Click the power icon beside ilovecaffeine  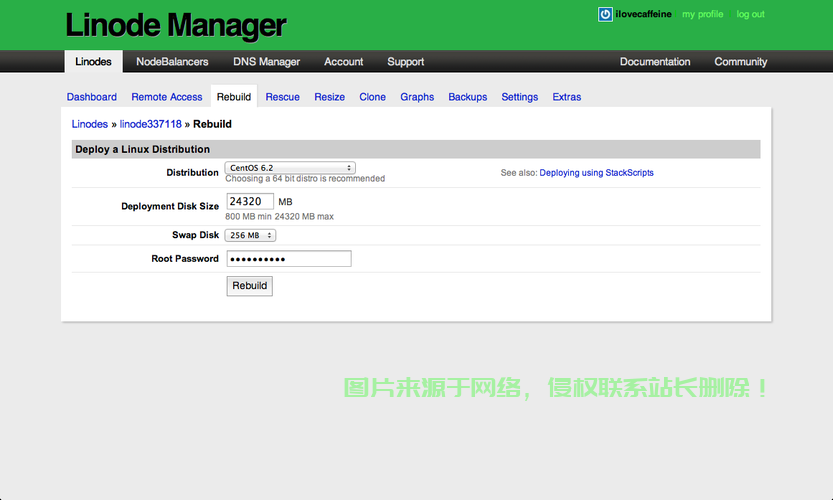click(x=605, y=14)
